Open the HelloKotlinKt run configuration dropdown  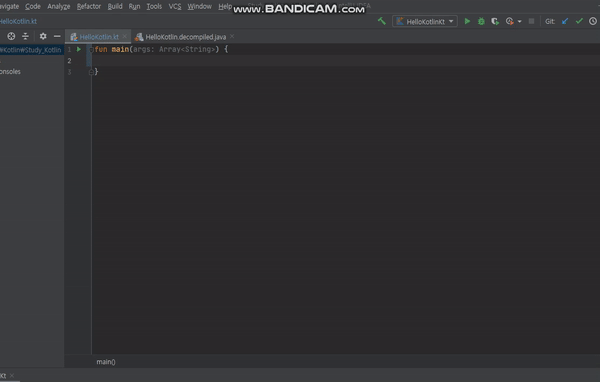point(425,21)
